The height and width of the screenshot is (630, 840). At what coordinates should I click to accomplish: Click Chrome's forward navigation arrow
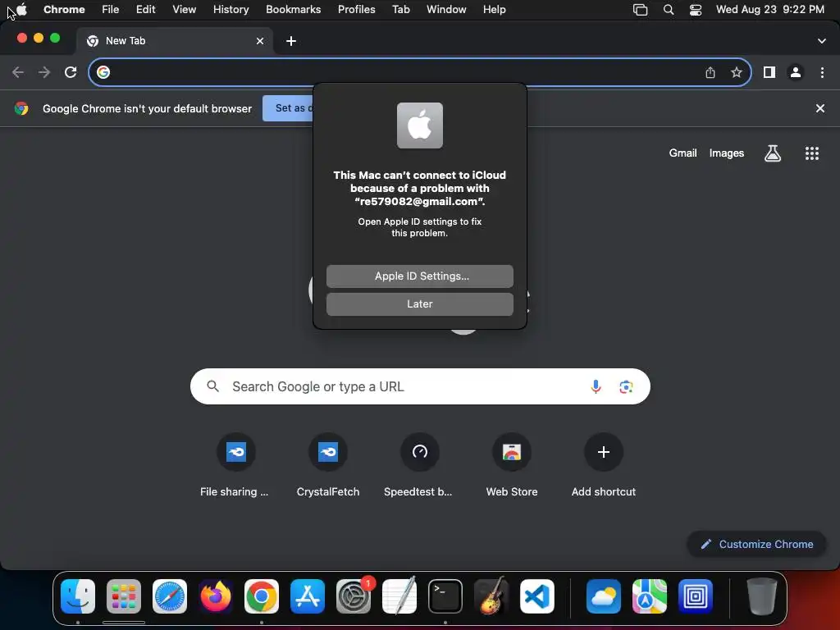pos(44,72)
